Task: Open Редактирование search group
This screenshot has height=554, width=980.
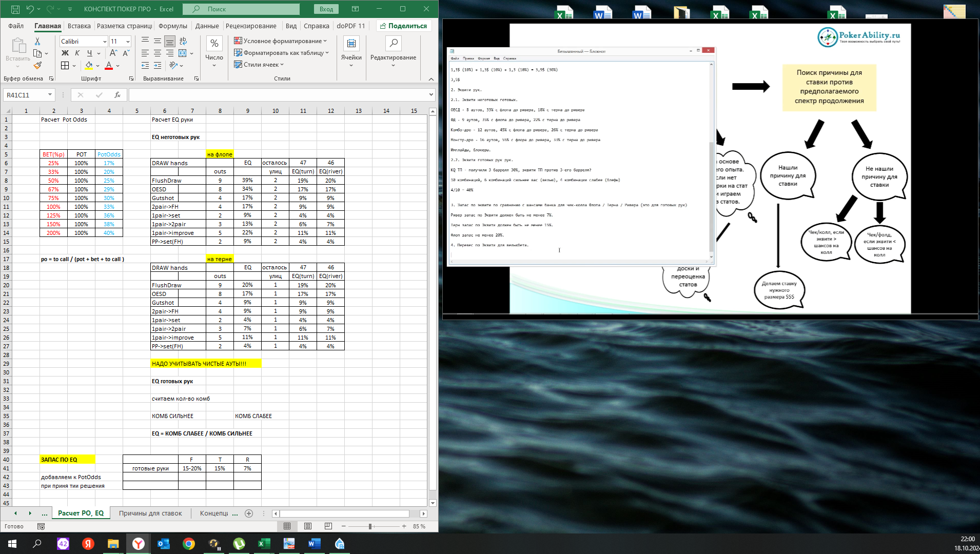Action: (393, 52)
